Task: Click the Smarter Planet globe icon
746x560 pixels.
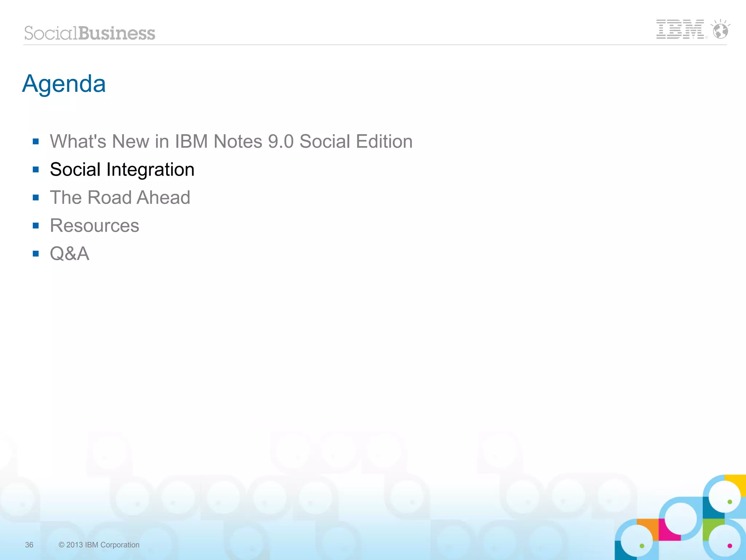Action: 720,29
